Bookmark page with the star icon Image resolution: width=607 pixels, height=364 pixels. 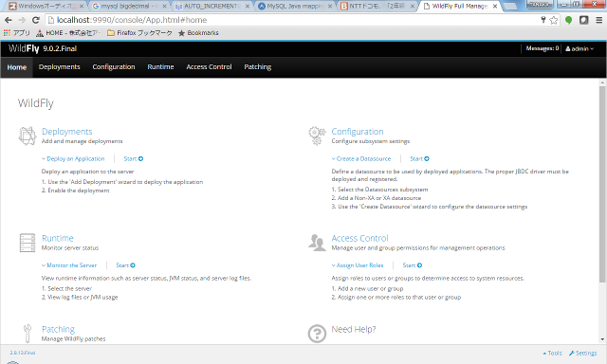click(x=554, y=20)
